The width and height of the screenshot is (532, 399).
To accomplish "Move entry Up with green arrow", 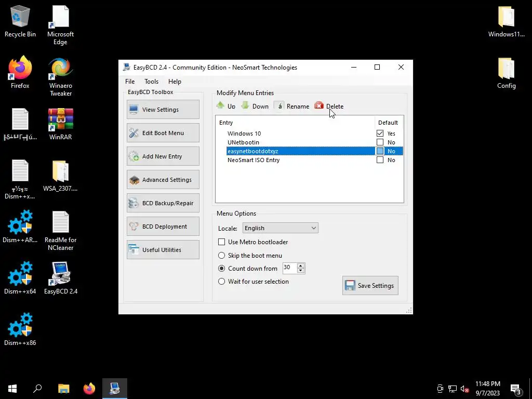I will pos(226,106).
